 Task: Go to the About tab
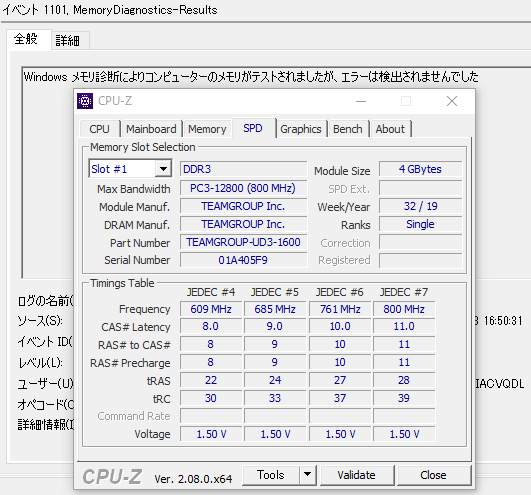(390, 129)
